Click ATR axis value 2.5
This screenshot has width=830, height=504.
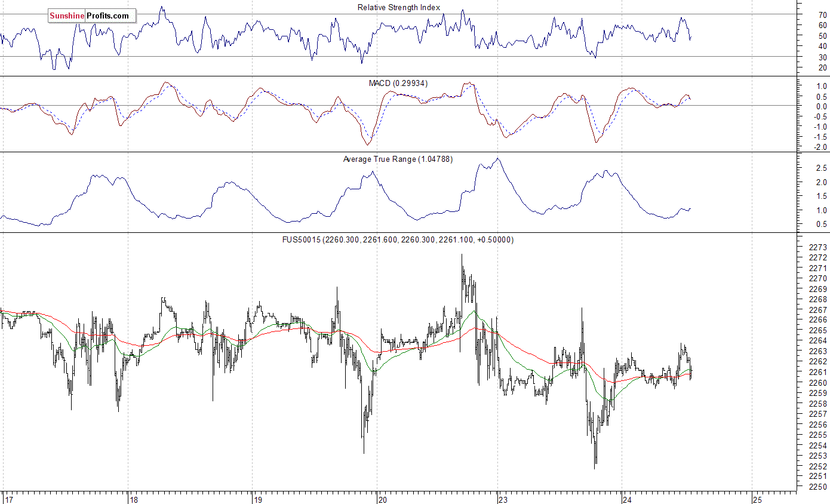(x=820, y=168)
